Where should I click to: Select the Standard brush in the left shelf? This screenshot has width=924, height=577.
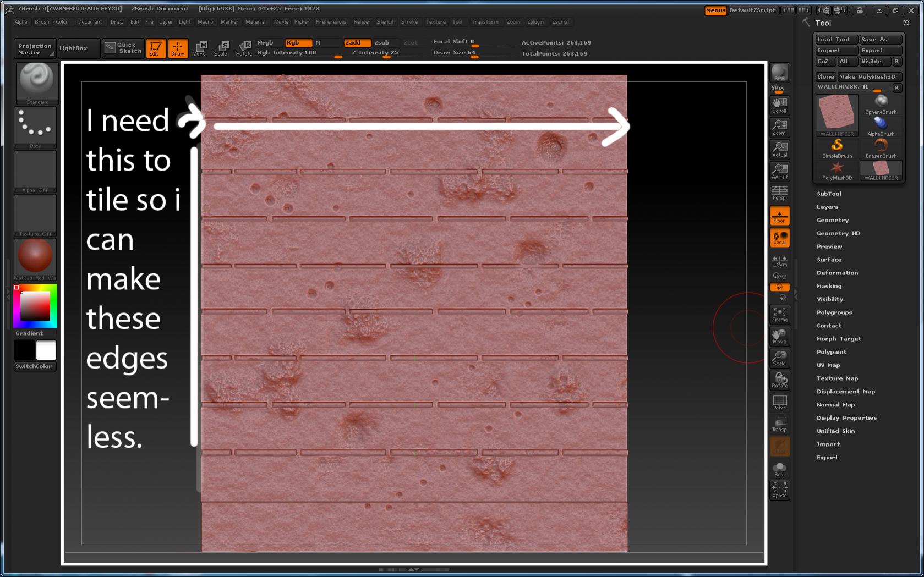(x=36, y=83)
